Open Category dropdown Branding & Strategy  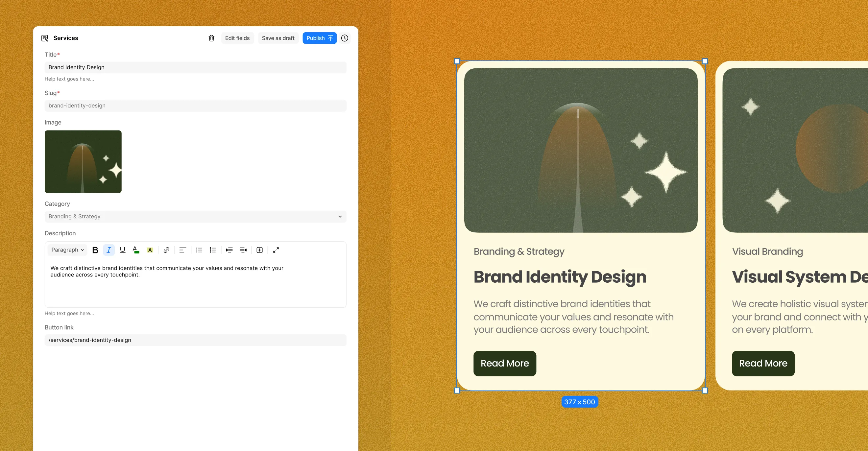(195, 217)
